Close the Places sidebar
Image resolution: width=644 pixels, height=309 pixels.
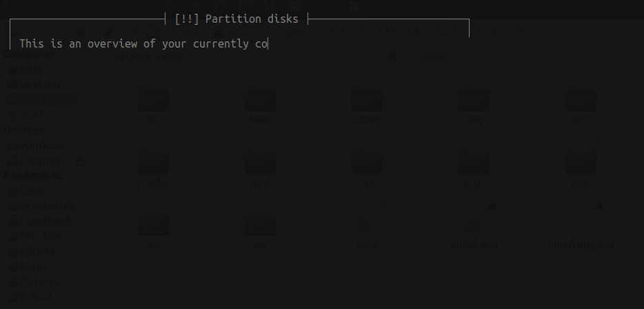(x=81, y=32)
